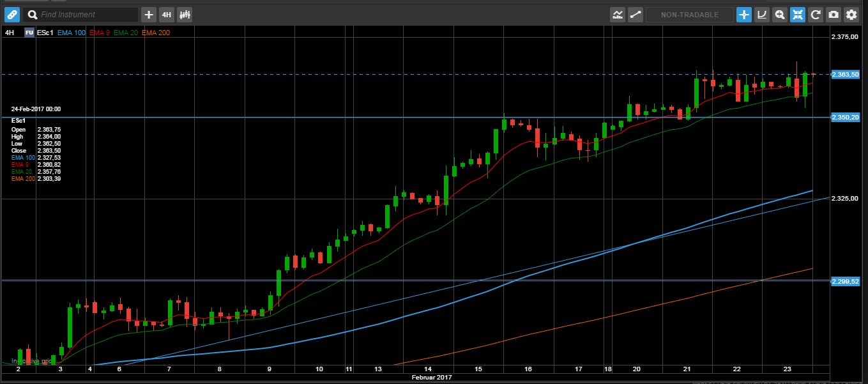
Task: Open the indicators studies button
Action: [617, 14]
